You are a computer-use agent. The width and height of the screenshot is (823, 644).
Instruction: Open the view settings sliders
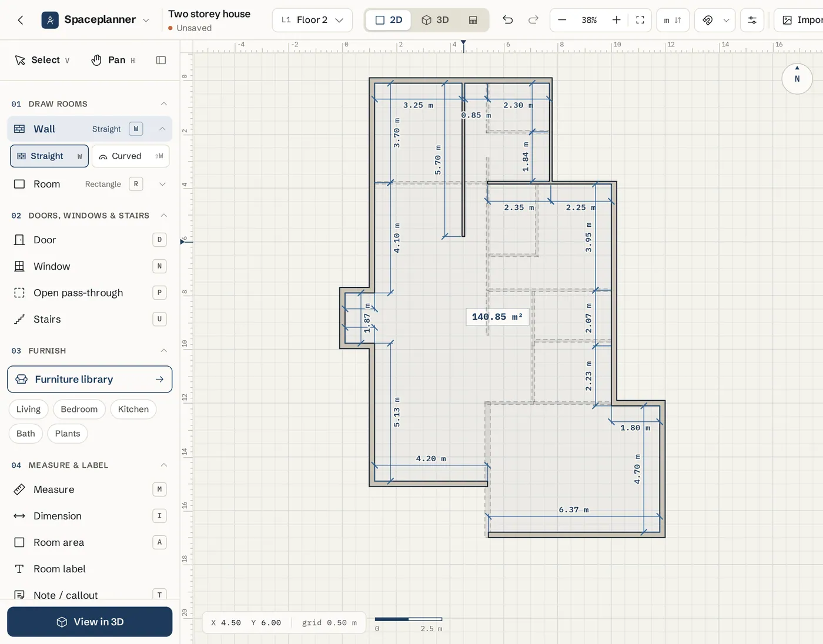click(x=752, y=20)
